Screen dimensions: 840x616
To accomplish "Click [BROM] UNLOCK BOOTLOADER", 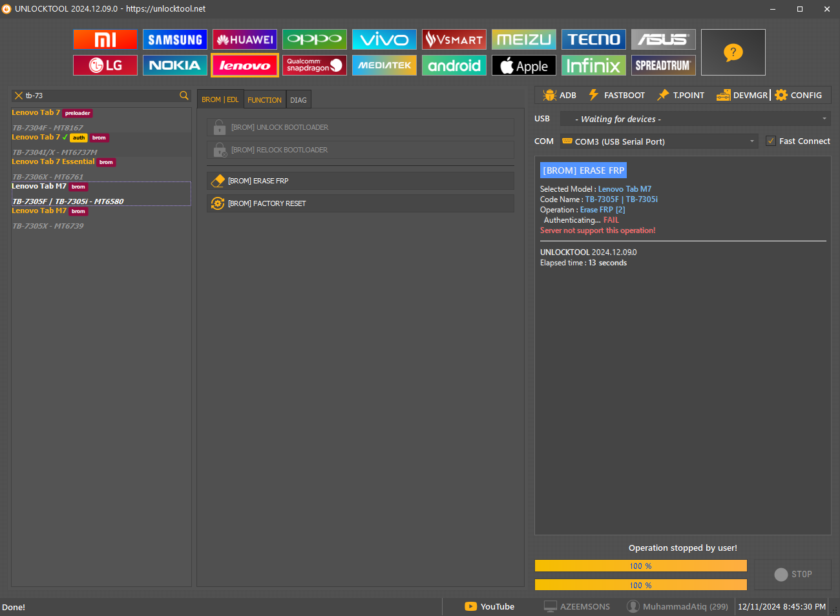I will coord(361,127).
